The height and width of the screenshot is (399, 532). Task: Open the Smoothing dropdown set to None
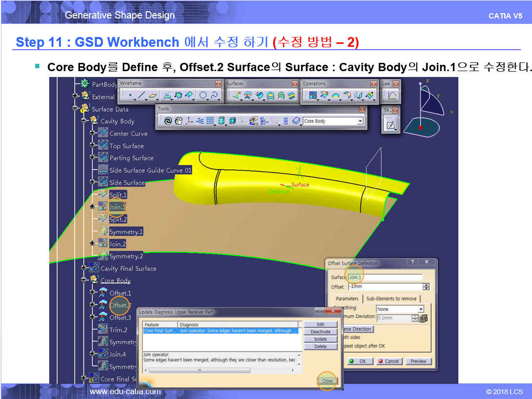(421, 309)
